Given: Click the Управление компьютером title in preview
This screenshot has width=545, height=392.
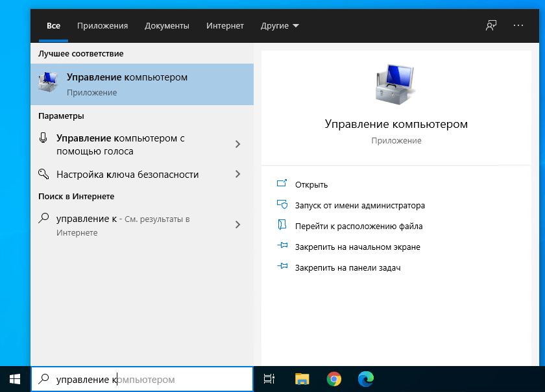Looking at the screenshot, I should (x=396, y=124).
